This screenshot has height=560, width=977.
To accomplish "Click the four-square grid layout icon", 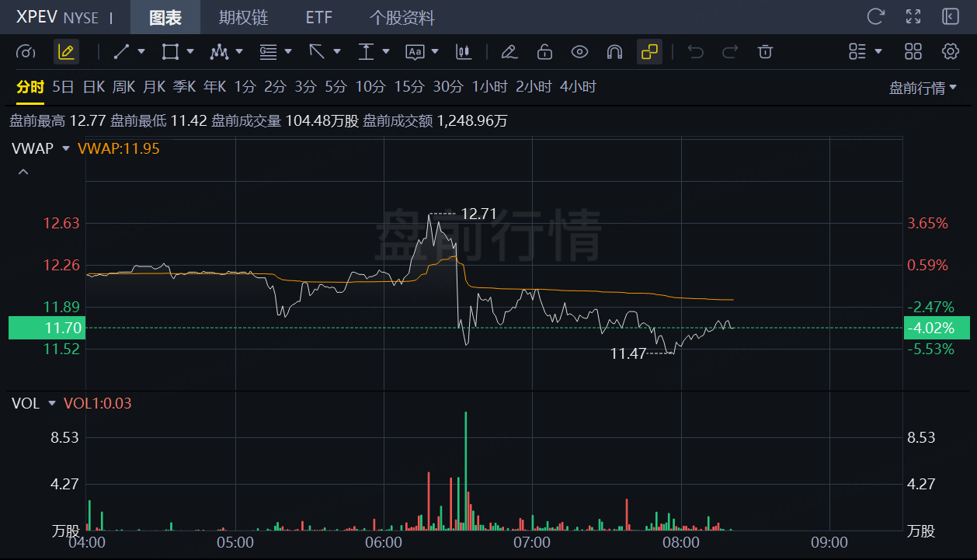I will [x=913, y=52].
